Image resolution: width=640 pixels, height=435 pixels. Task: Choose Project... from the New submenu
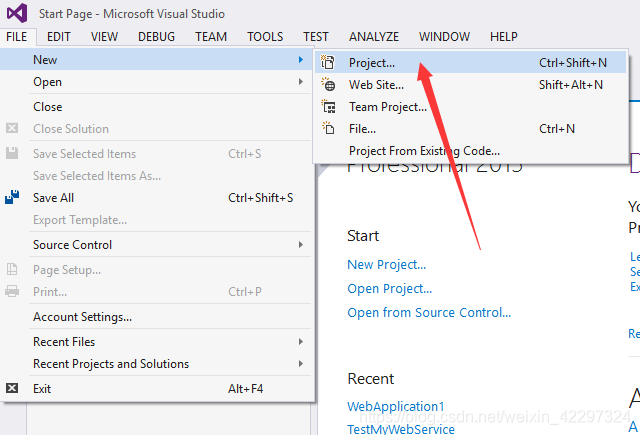pyautogui.click(x=471, y=62)
